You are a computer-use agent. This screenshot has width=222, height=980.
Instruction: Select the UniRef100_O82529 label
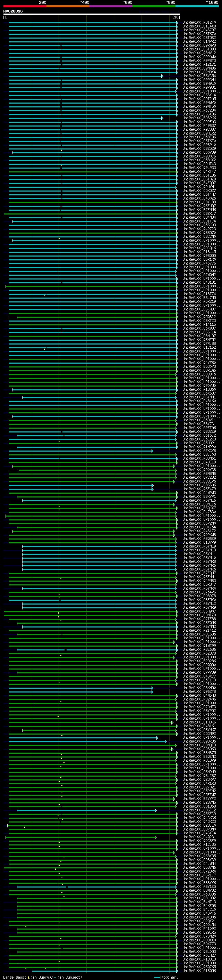point(199,149)
